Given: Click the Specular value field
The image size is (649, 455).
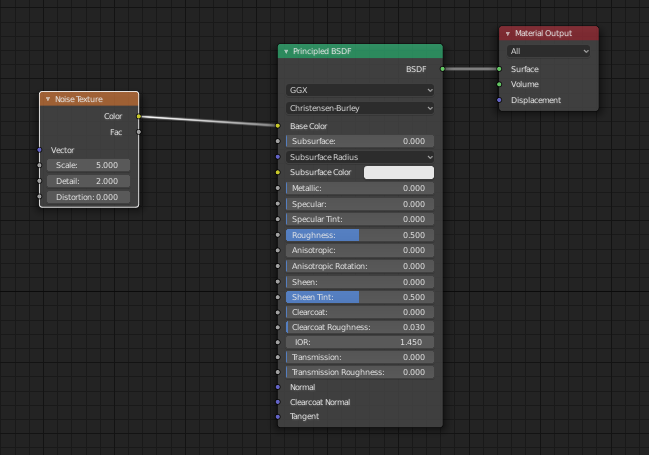Looking at the screenshot, I should [x=360, y=204].
